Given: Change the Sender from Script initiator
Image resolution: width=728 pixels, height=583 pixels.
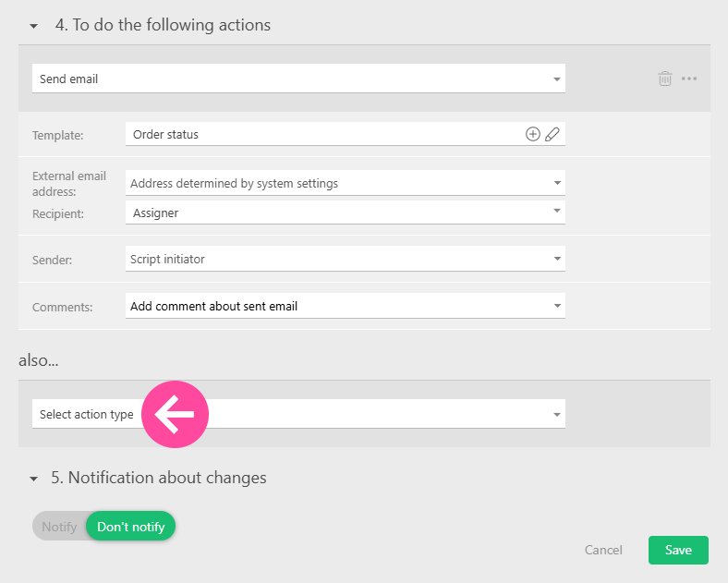Looking at the screenshot, I should [345, 259].
